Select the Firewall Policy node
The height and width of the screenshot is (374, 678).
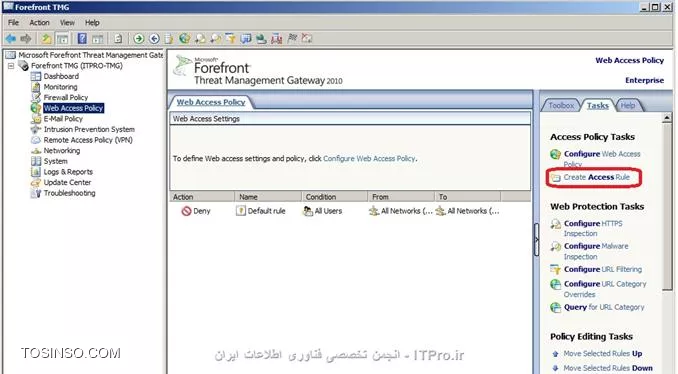point(65,97)
